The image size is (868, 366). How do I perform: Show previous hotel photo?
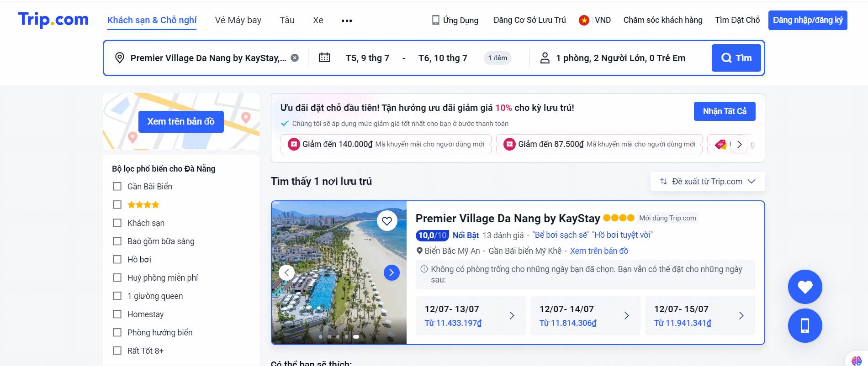(x=286, y=273)
